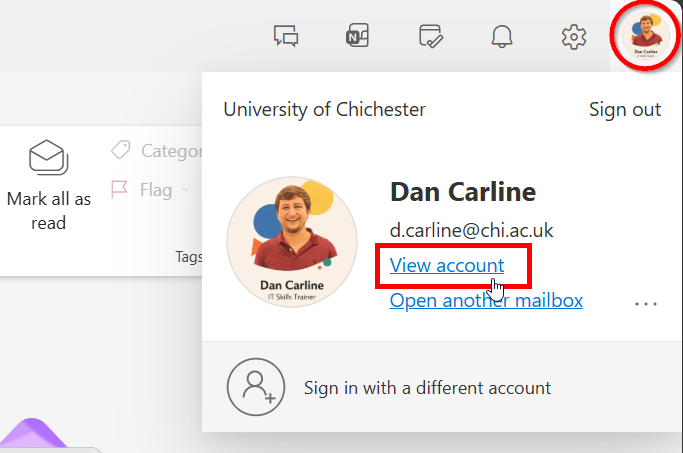Click the profile avatar in the top bar
The width and height of the screenshot is (683, 453).
pyautogui.click(x=645, y=37)
